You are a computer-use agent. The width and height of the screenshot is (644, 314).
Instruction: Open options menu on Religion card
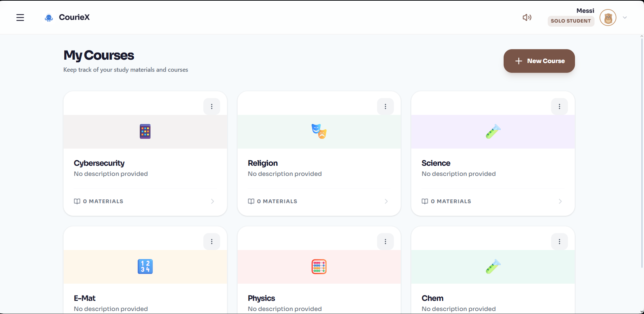tap(385, 106)
